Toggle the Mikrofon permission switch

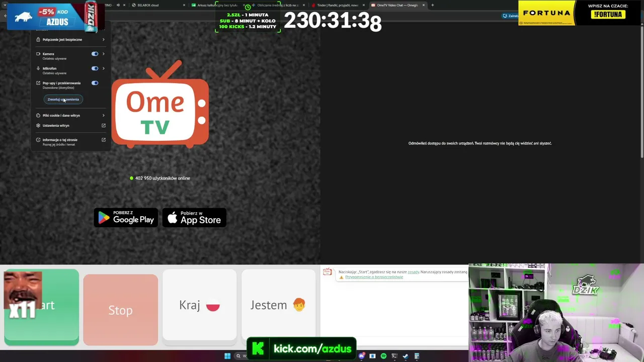(95, 68)
